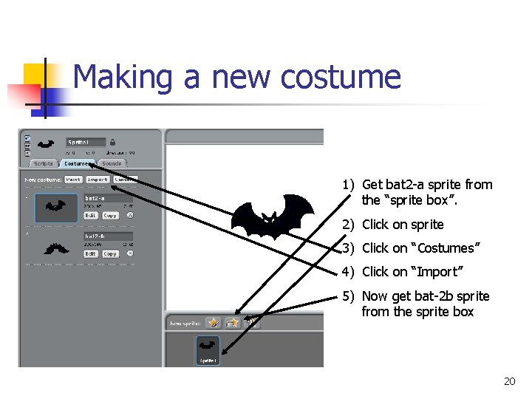
Task: Click the bat2-a costume name field
Action: tap(108, 198)
